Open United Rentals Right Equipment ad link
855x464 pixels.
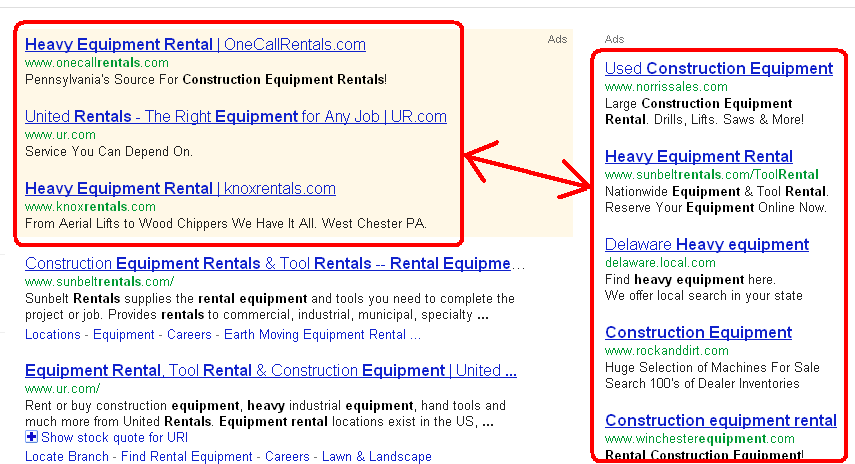tap(236, 116)
